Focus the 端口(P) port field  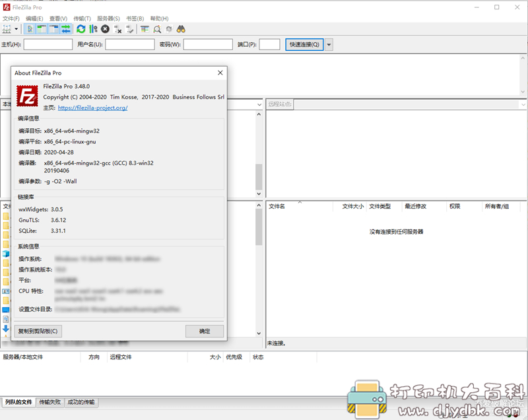coord(269,44)
